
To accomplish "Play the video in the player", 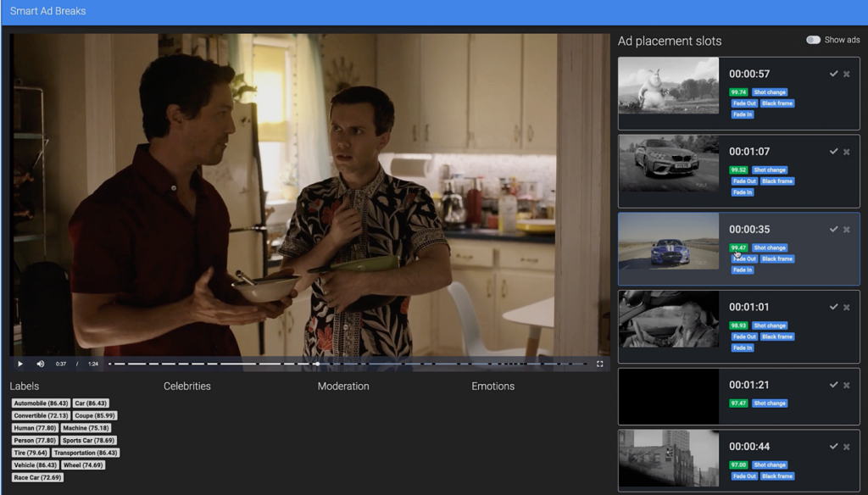I will pos(19,363).
